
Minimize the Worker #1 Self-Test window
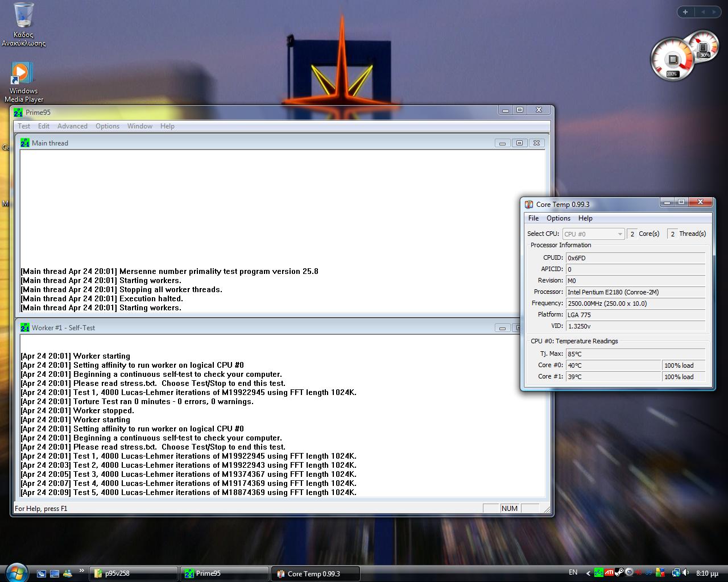pyautogui.click(x=502, y=328)
